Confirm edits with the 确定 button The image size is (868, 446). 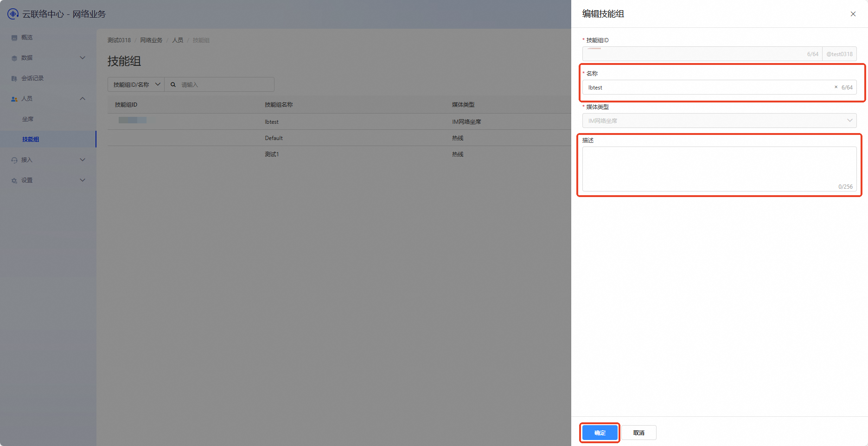pyautogui.click(x=600, y=433)
